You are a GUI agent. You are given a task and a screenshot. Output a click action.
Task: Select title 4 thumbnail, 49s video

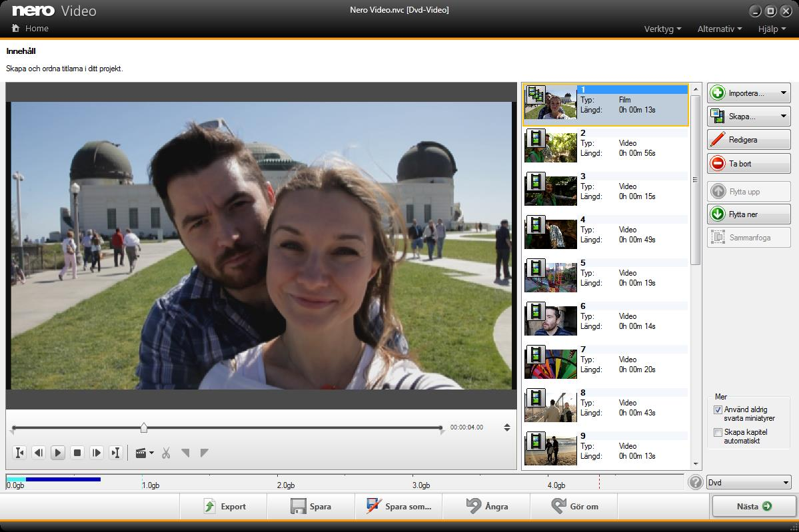click(550, 232)
